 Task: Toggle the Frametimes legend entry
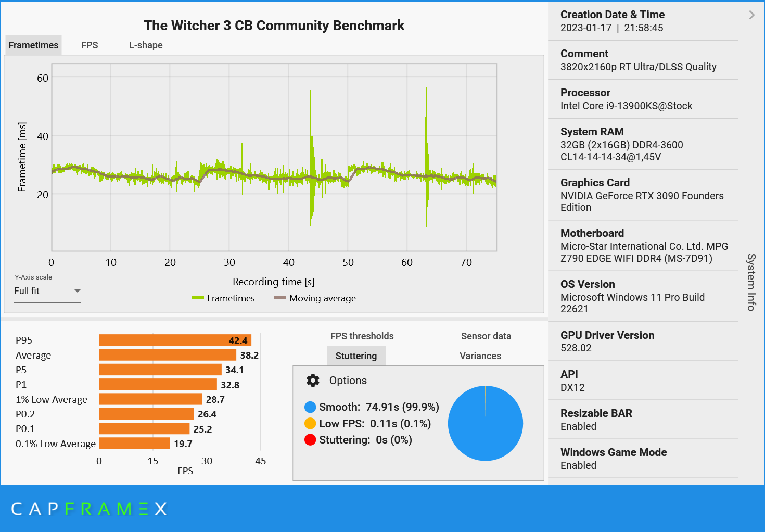(x=223, y=298)
